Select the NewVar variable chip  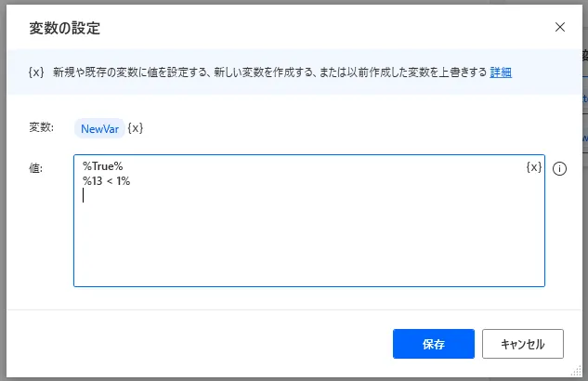coord(99,128)
